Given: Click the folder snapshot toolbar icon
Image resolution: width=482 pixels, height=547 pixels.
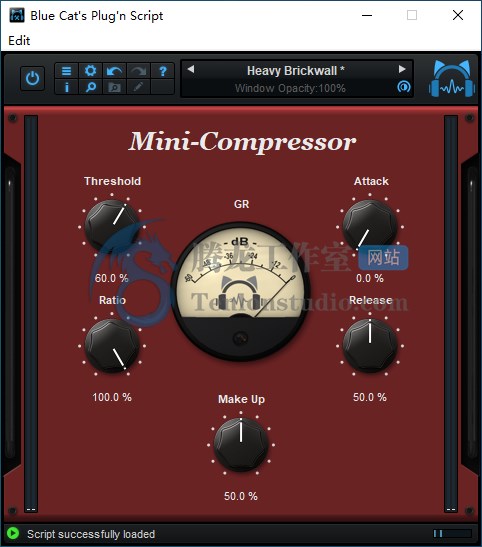Looking at the screenshot, I should coord(114,87).
